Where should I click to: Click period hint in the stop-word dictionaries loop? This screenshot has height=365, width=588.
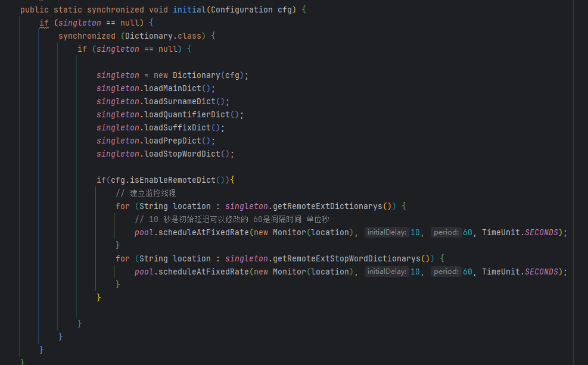[x=446, y=272]
